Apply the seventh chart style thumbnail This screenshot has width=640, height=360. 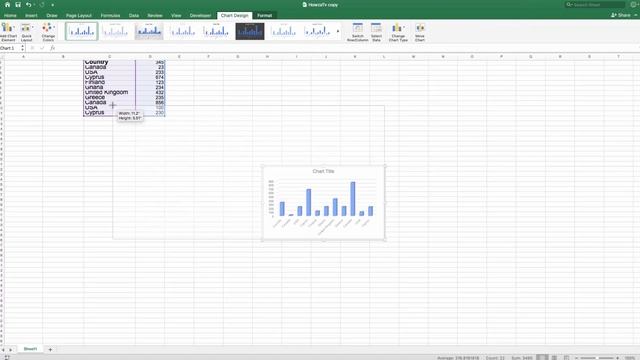coord(283,31)
